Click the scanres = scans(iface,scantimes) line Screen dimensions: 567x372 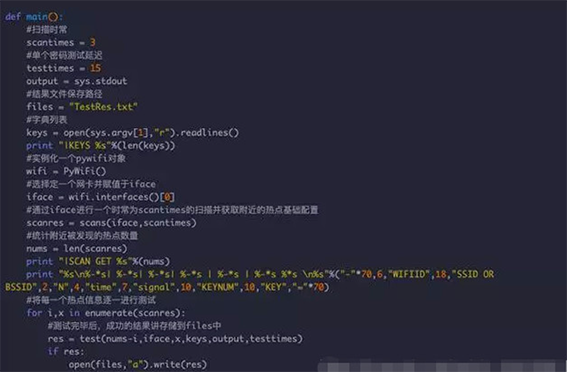point(111,223)
